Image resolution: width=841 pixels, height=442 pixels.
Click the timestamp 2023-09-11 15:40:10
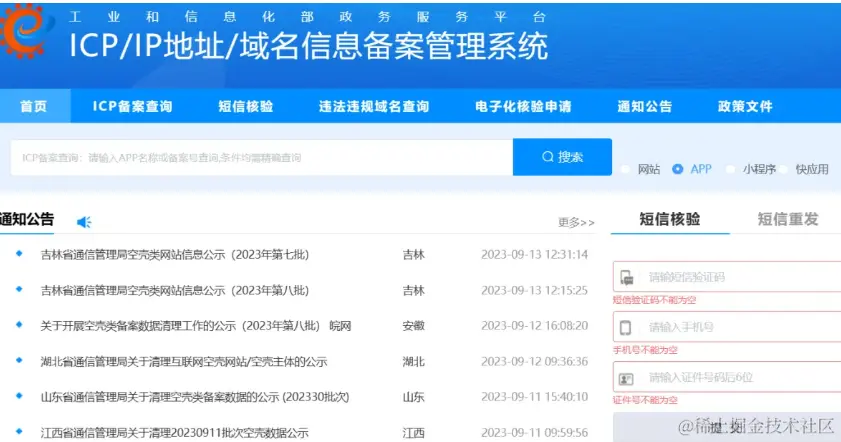coord(535,397)
